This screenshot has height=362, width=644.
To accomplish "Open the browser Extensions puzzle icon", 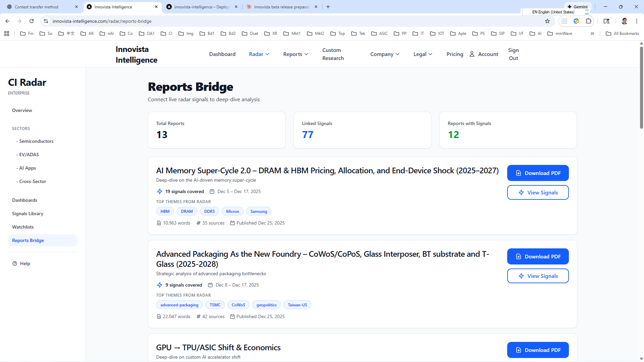I will (x=588, y=21).
